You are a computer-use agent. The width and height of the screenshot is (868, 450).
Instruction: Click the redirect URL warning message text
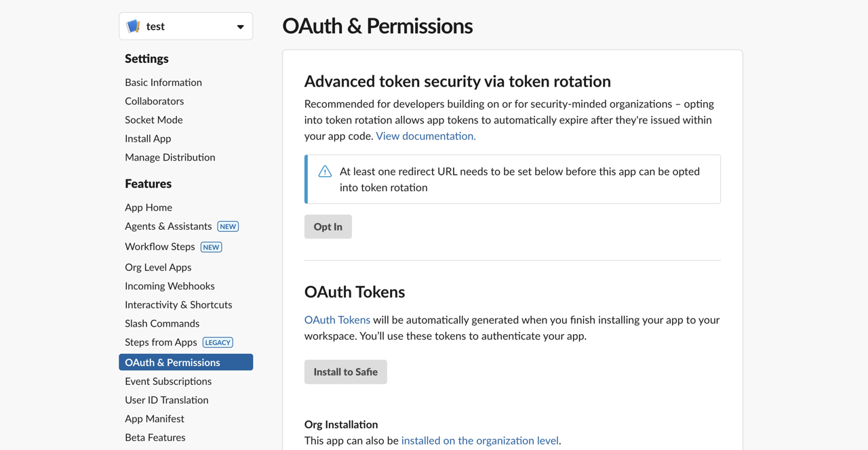[x=519, y=180]
